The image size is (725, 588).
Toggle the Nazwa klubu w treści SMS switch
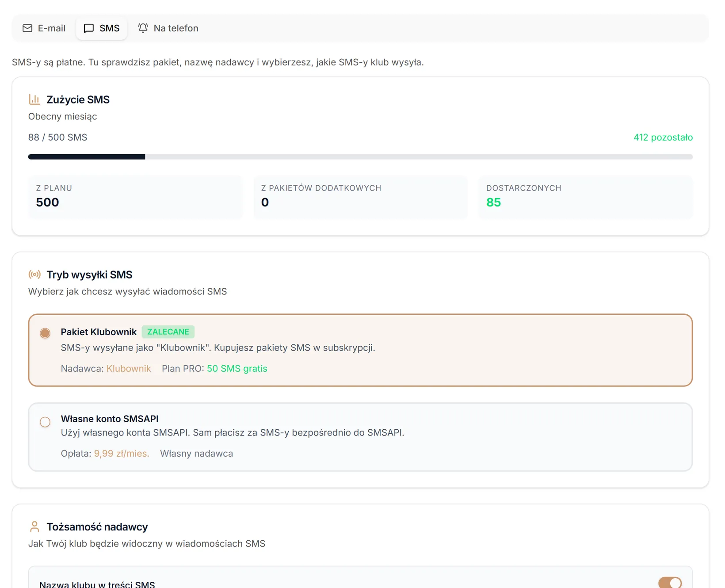pyautogui.click(x=670, y=583)
